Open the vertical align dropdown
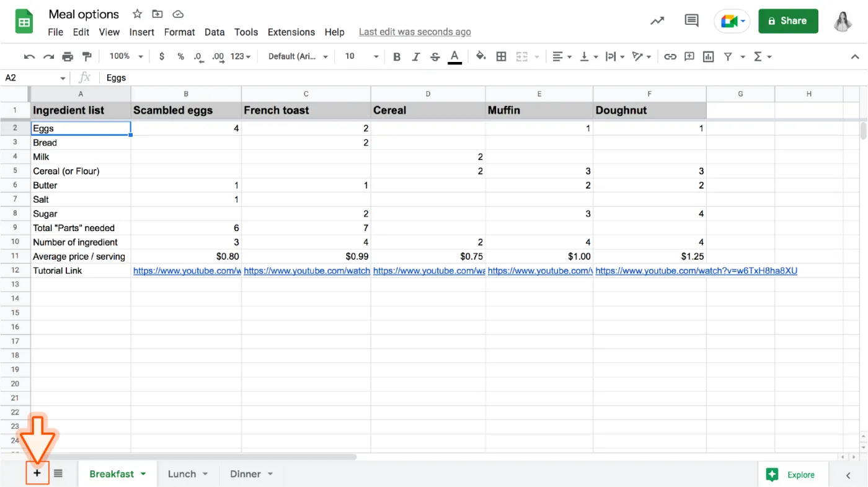This screenshot has height=487, width=868. (588, 56)
